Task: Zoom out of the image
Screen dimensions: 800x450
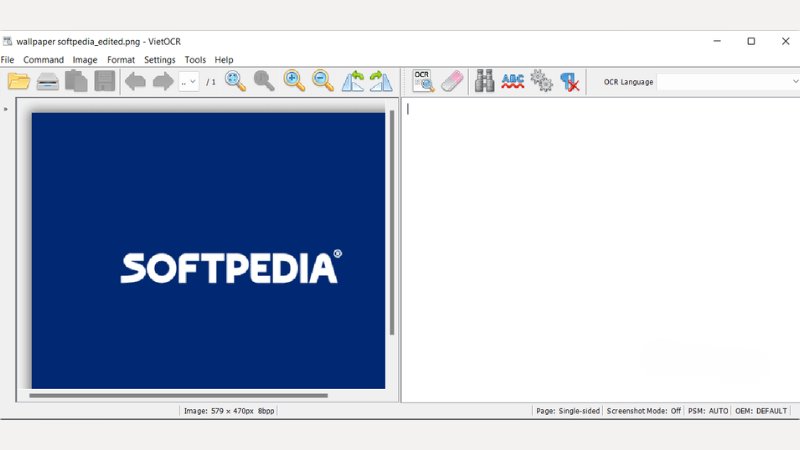Action: [323, 81]
